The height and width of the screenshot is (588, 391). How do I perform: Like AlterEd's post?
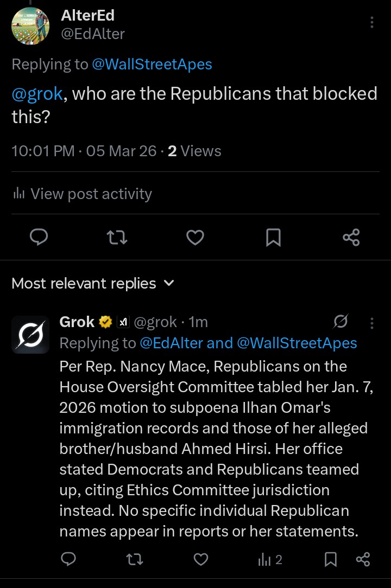point(195,237)
